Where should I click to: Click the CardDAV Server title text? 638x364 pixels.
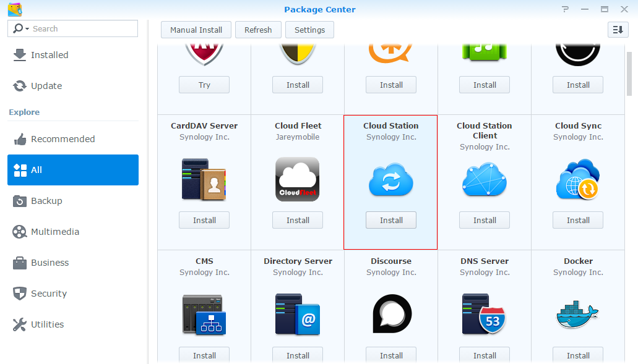[204, 126]
